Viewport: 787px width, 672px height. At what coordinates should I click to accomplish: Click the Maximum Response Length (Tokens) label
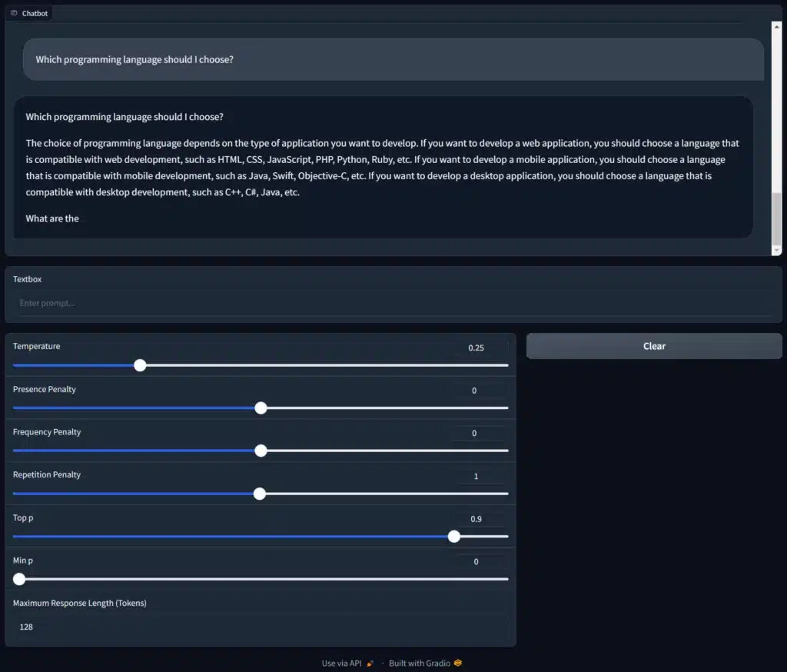click(x=80, y=604)
